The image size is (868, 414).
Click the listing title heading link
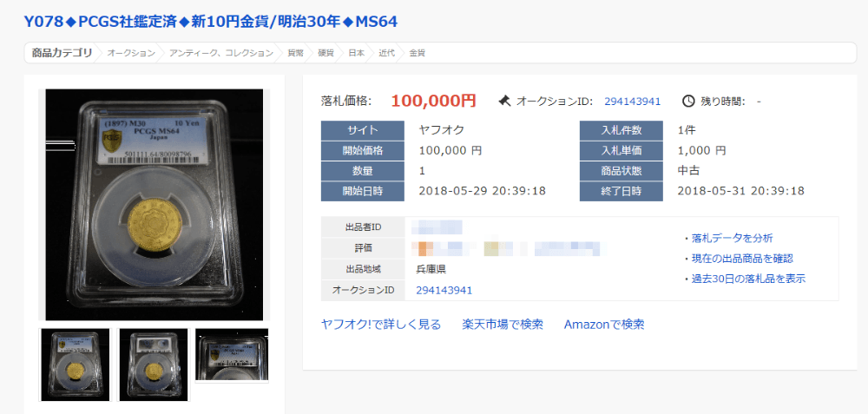210,22
